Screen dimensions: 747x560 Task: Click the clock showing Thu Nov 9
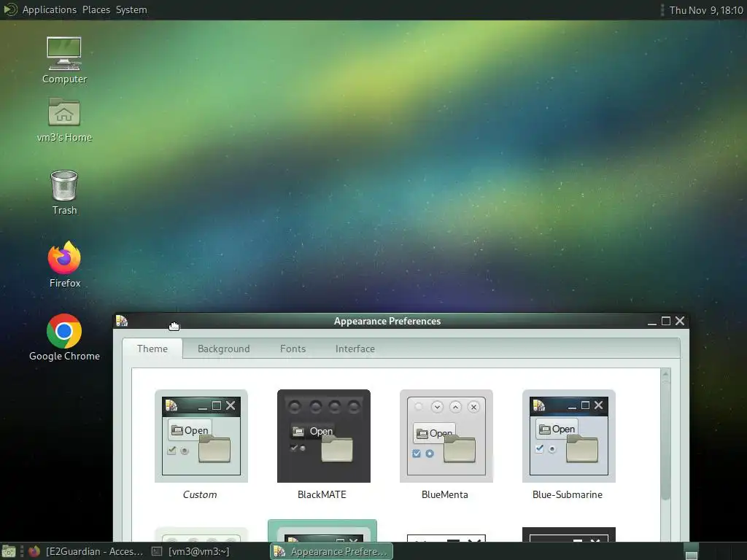tap(705, 10)
